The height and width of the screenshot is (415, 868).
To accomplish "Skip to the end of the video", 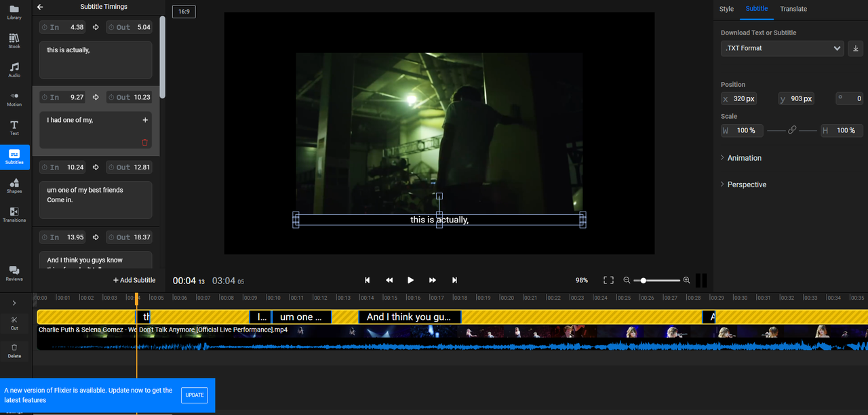I will (454, 280).
